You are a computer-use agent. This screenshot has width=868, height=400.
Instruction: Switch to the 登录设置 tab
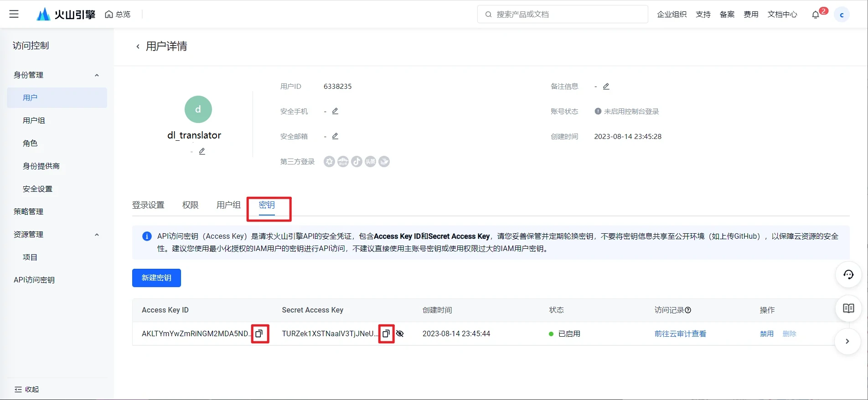point(148,205)
